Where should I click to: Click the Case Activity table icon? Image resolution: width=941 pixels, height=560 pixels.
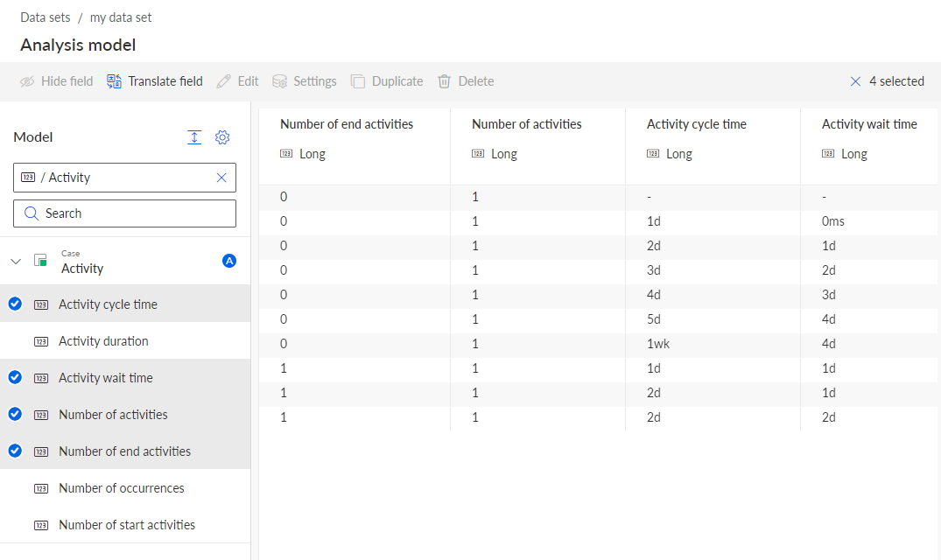41,261
